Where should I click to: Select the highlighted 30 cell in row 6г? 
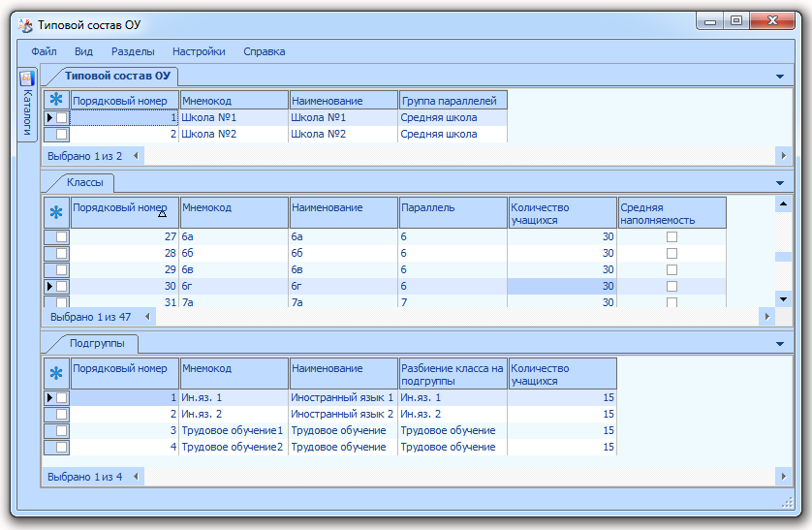coord(562,286)
